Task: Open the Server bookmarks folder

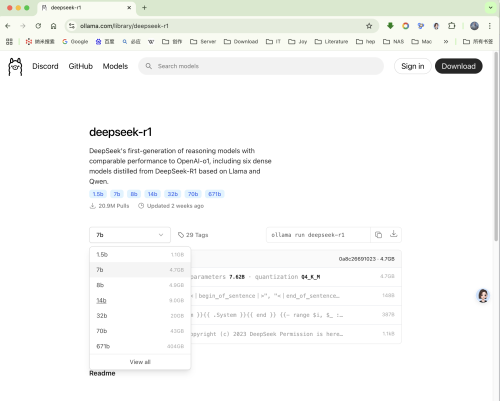Action: [x=203, y=42]
